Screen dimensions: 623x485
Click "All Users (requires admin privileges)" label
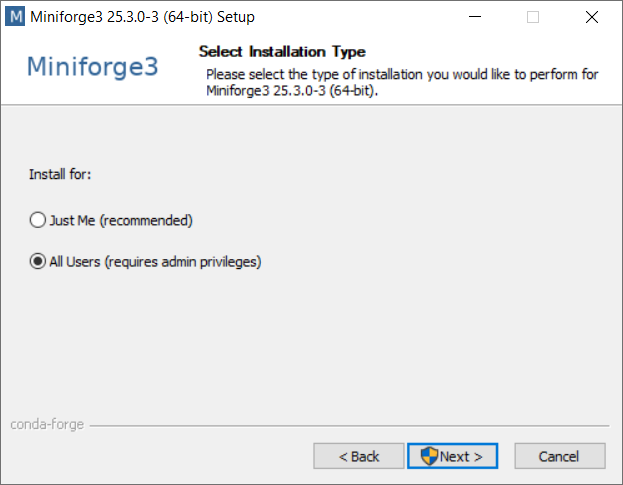tap(155, 262)
